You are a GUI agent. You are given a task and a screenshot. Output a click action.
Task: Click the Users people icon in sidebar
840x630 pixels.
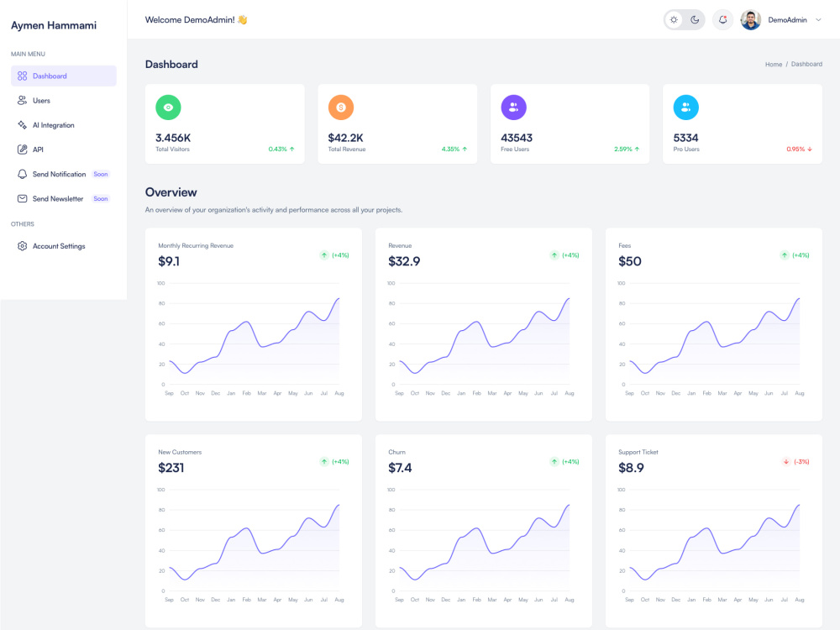point(22,100)
